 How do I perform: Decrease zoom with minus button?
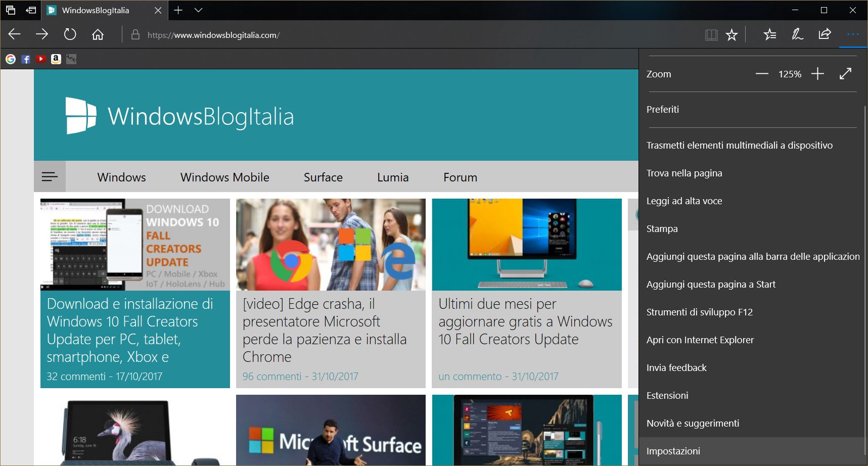point(762,74)
